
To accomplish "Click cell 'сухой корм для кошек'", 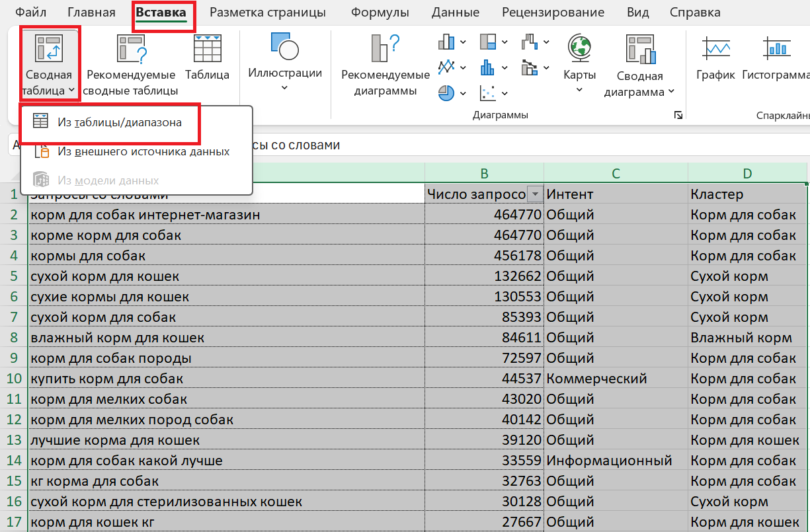I will [x=226, y=276].
